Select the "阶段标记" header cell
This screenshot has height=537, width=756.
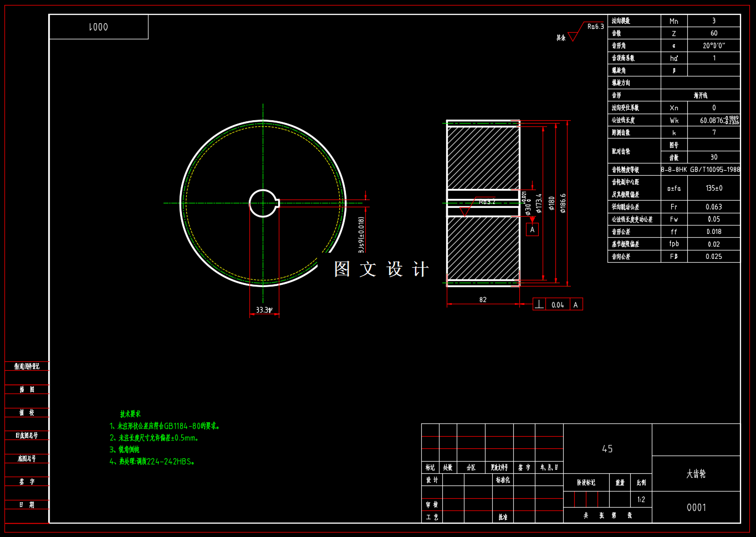(x=586, y=483)
